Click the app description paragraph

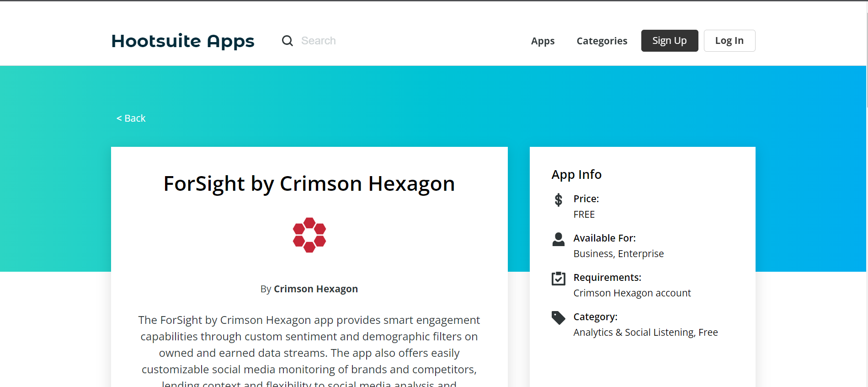click(309, 350)
